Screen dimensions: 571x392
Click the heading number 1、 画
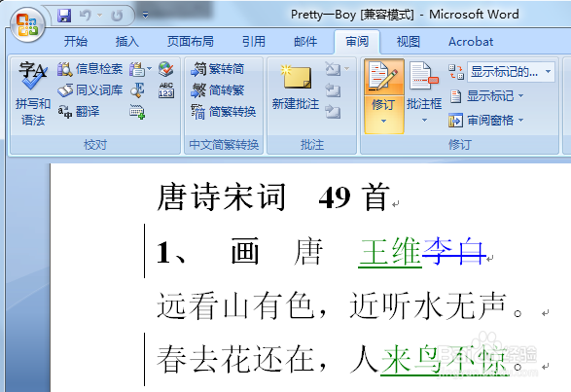[208, 252]
